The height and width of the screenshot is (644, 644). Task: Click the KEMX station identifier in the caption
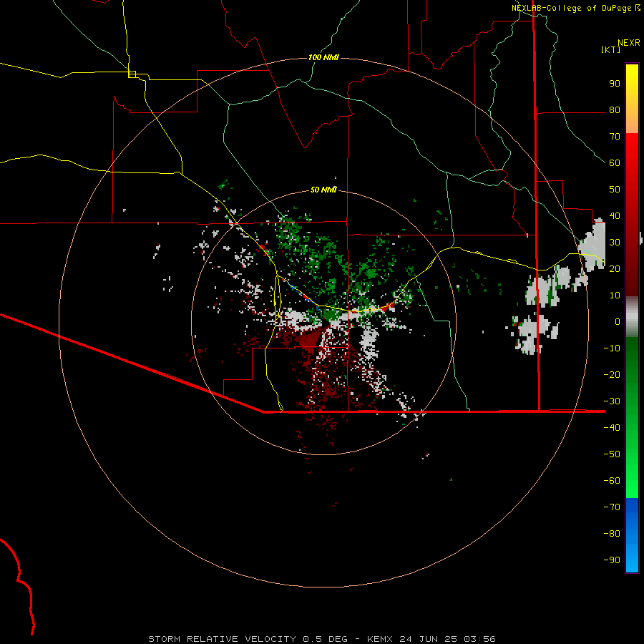[x=379, y=639]
